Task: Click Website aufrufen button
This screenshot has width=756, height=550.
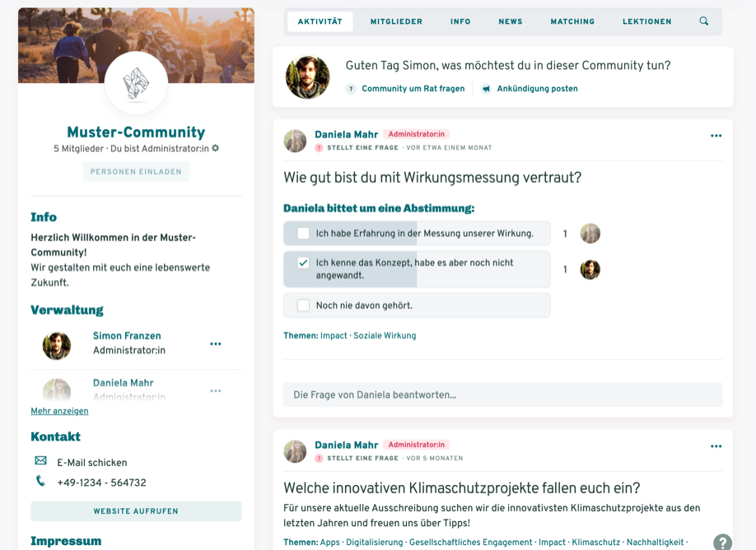Action: [136, 511]
